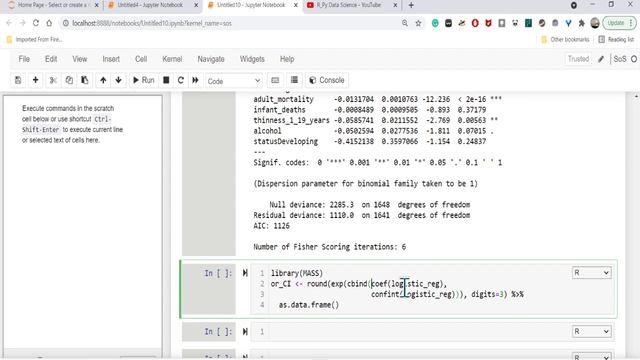Open Chrome menu three dots beside Update
Screen dimensions: 640x360
(632, 23)
